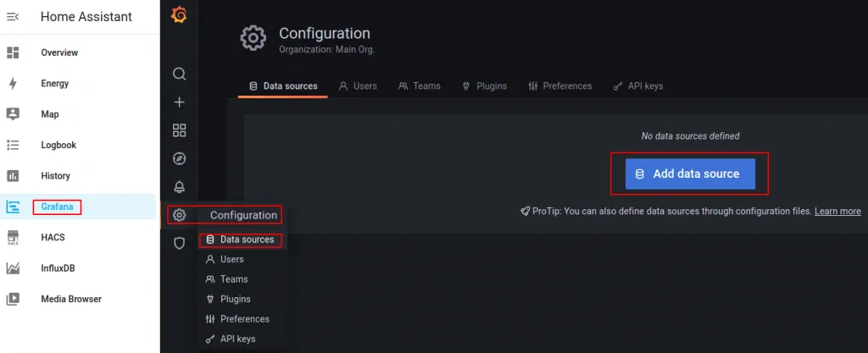Click the Media Browser play icon
The height and width of the screenshot is (353, 868).
click(13, 299)
